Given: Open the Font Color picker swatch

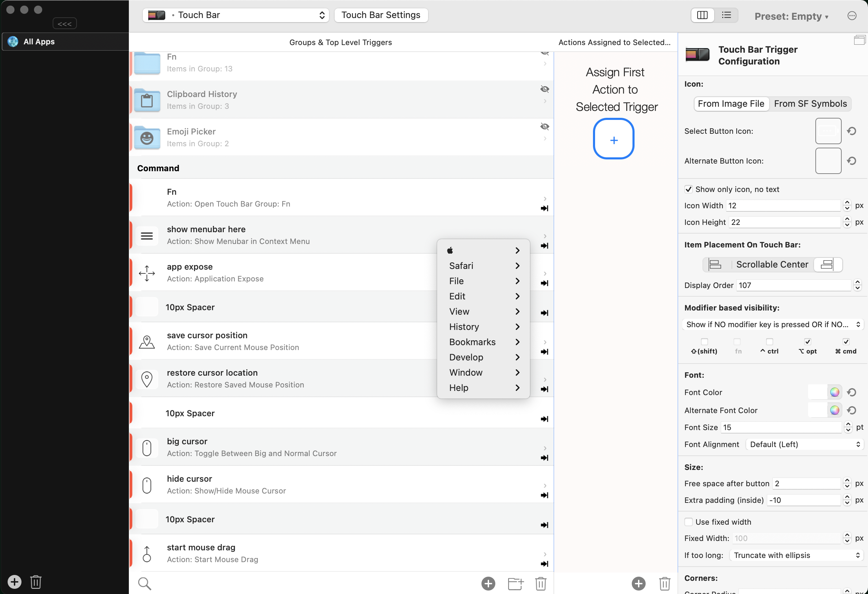Looking at the screenshot, I should coord(835,392).
